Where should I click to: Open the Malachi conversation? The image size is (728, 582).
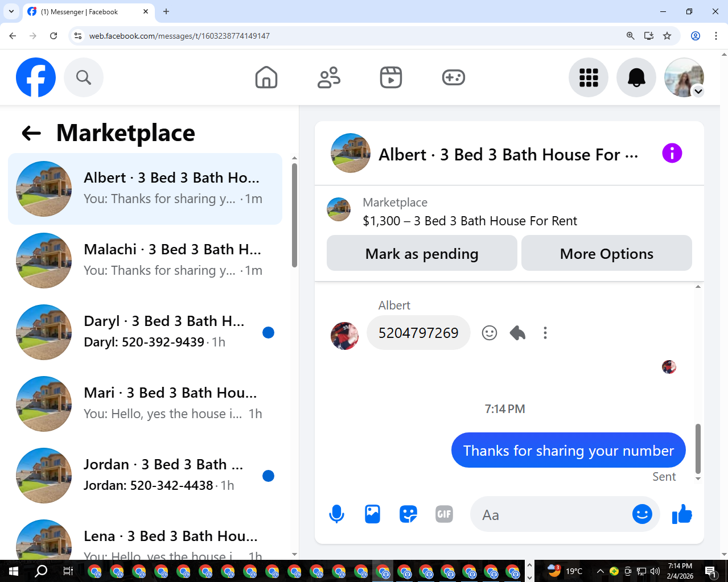pyautogui.click(x=145, y=261)
